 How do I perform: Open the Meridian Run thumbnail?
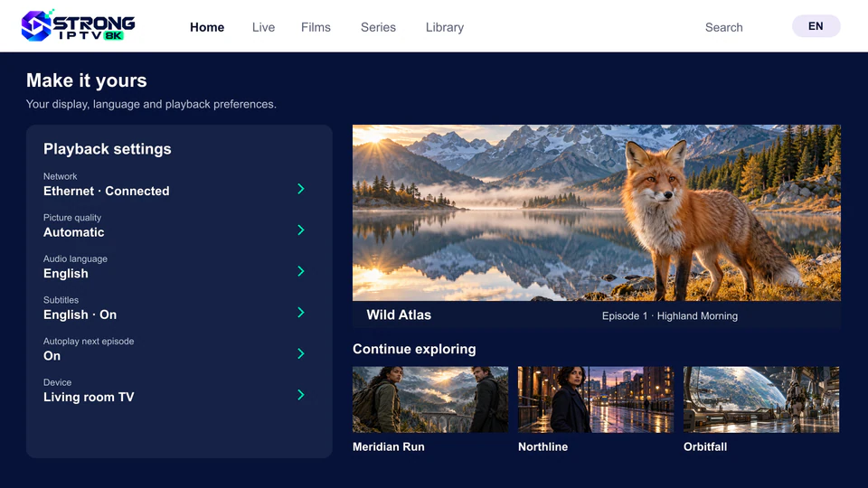point(430,399)
